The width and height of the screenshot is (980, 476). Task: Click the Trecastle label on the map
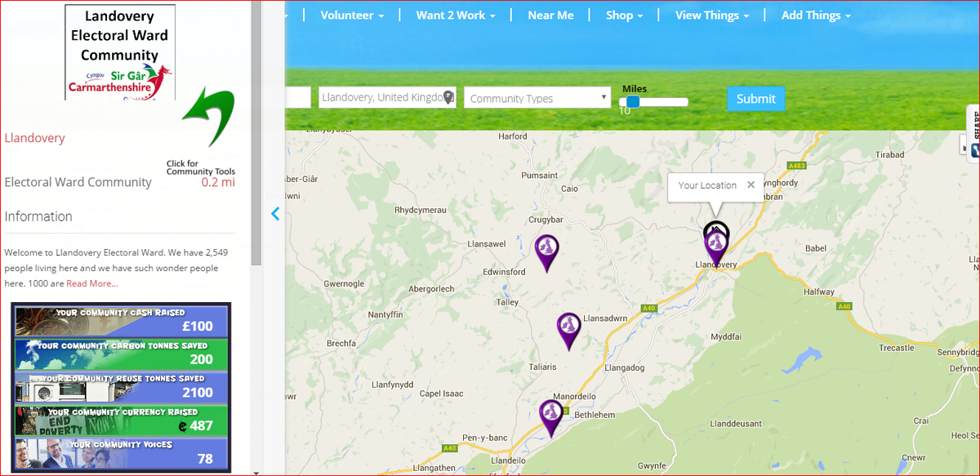click(897, 348)
